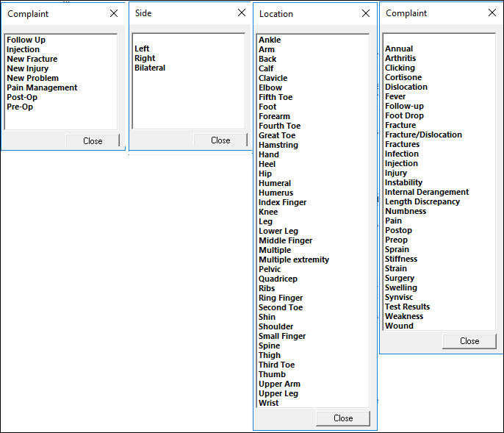The image size is (504, 433).
Task: Select 'Length Discrepancy' complaint
Action: coord(422,201)
